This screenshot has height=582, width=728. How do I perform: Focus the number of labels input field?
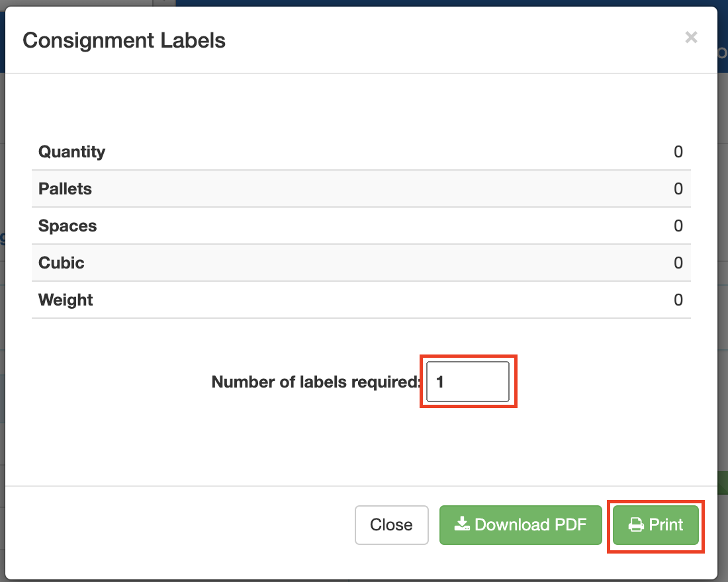[x=468, y=382]
